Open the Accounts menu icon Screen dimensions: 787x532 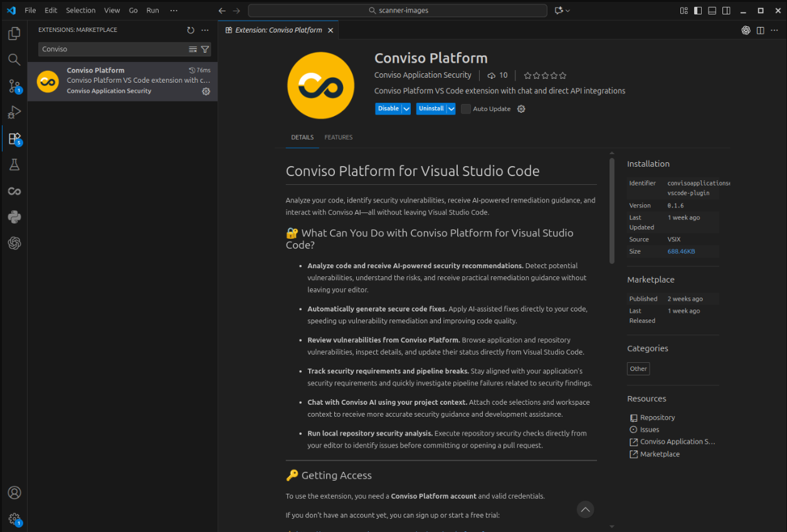click(x=14, y=493)
